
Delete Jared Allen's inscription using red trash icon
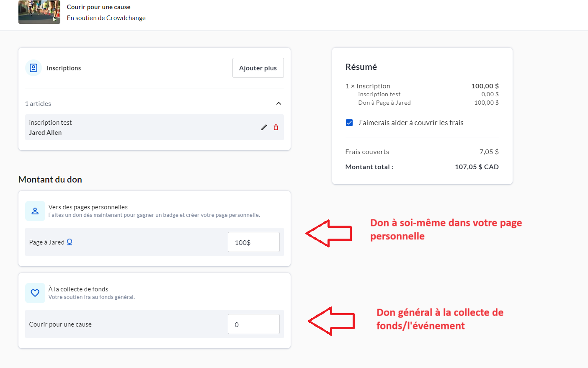pos(276,127)
